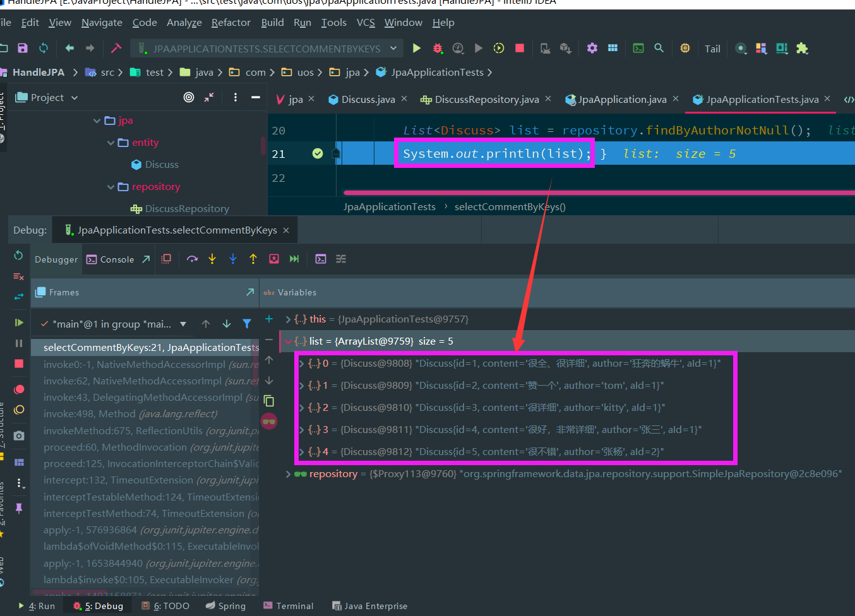Toggle Mute Breakpoints in debug sidebar
Screen dimensions: 855x616
click(19, 410)
